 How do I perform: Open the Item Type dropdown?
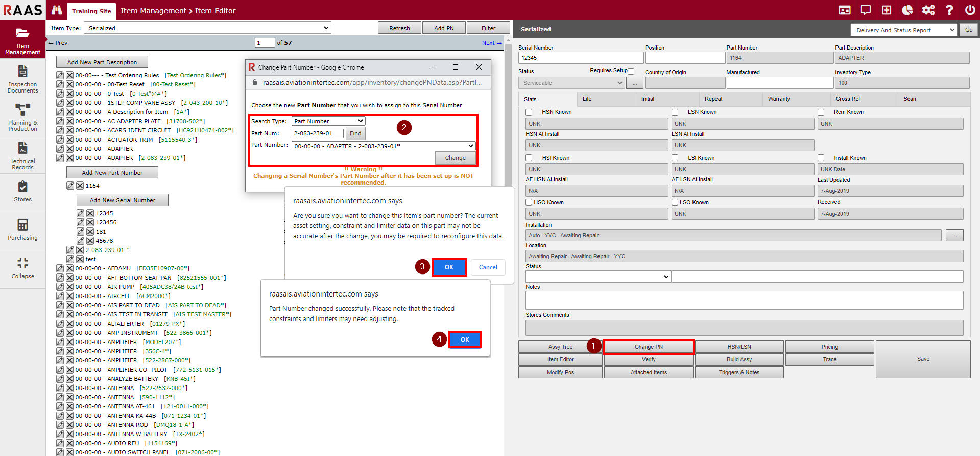tap(207, 28)
